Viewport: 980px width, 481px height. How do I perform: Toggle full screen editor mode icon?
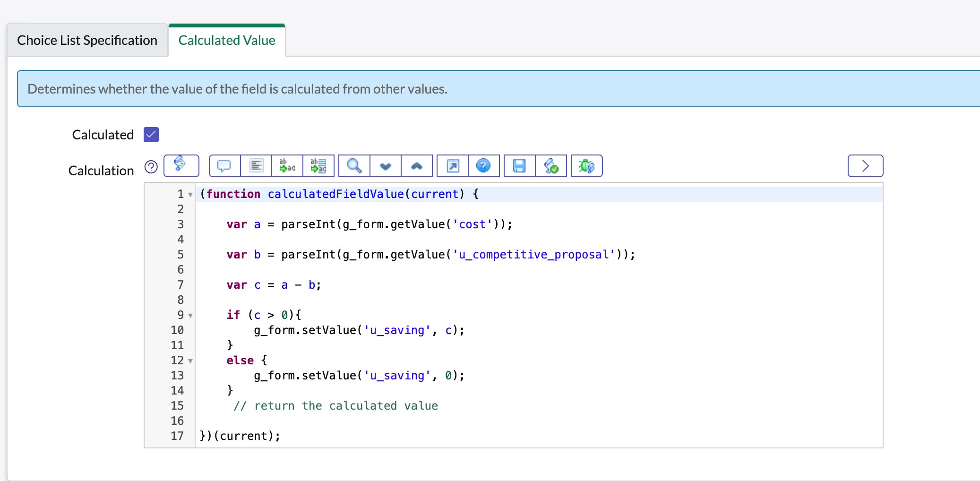pyautogui.click(x=453, y=166)
